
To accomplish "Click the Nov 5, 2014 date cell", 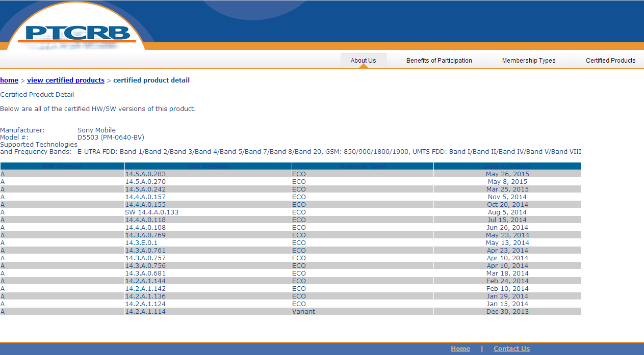I will 507,197.
